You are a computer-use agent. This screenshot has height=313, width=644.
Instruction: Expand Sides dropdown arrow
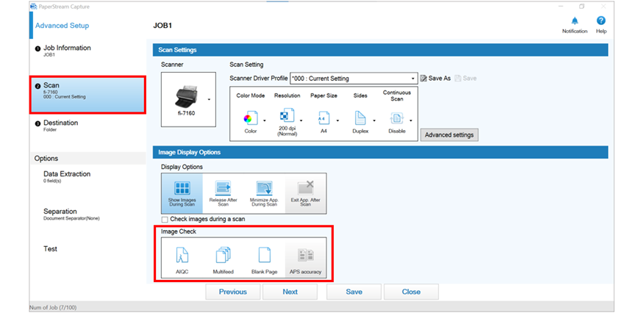[x=374, y=120]
